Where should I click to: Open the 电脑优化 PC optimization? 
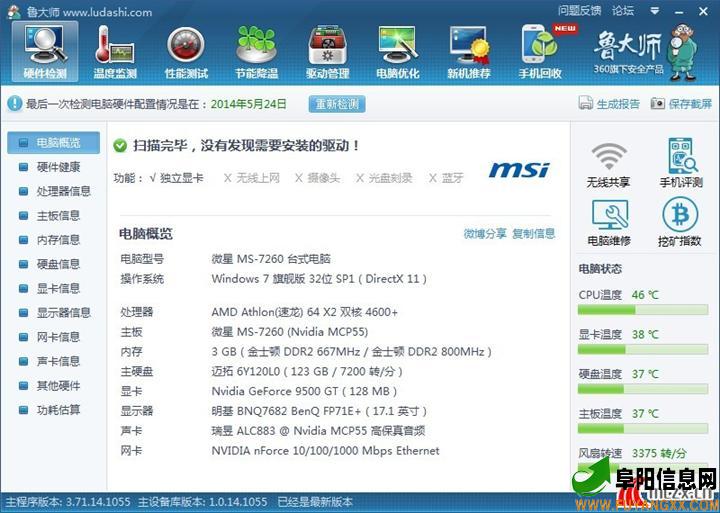pyautogui.click(x=398, y=52)
